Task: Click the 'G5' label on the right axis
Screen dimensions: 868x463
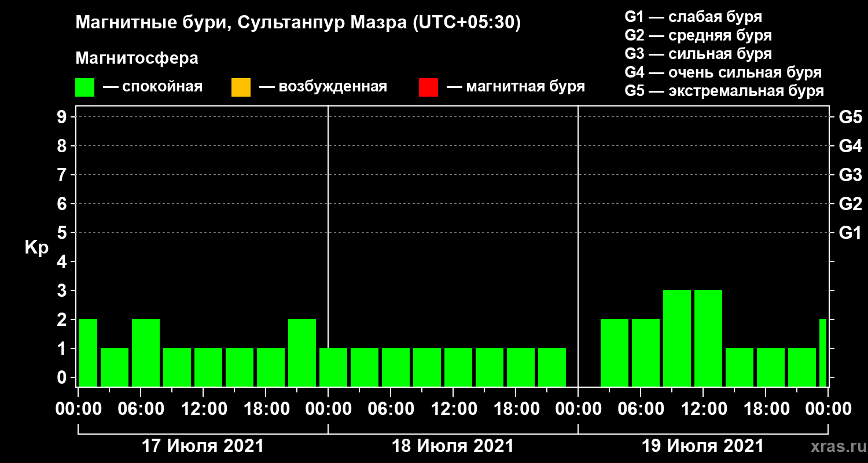Action: 851,117
